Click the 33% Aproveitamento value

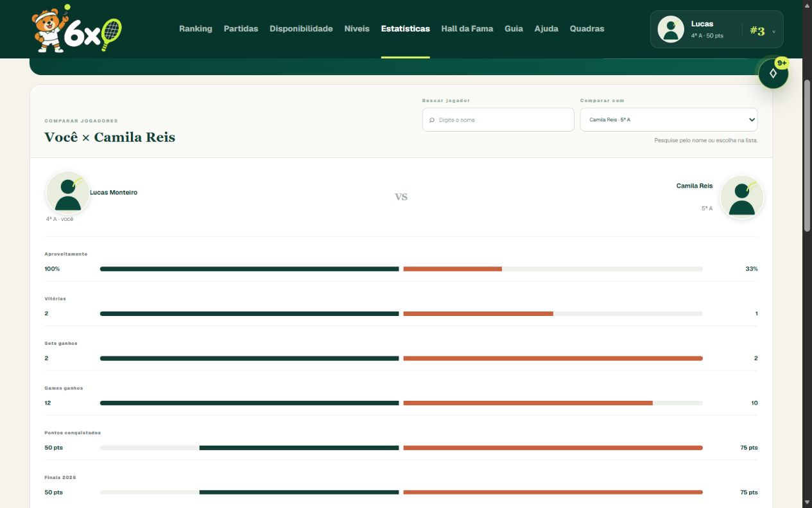pos(752,268)
